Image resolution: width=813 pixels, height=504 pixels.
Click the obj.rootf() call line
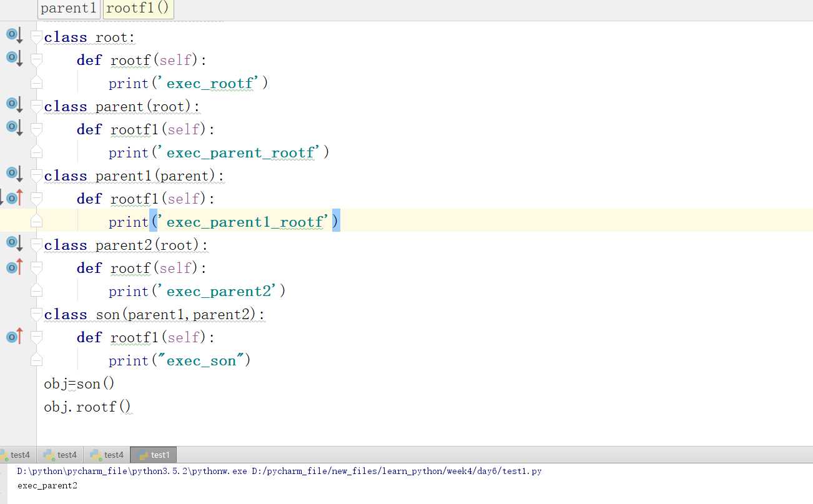pyautogui.click(x=87, y=407)
